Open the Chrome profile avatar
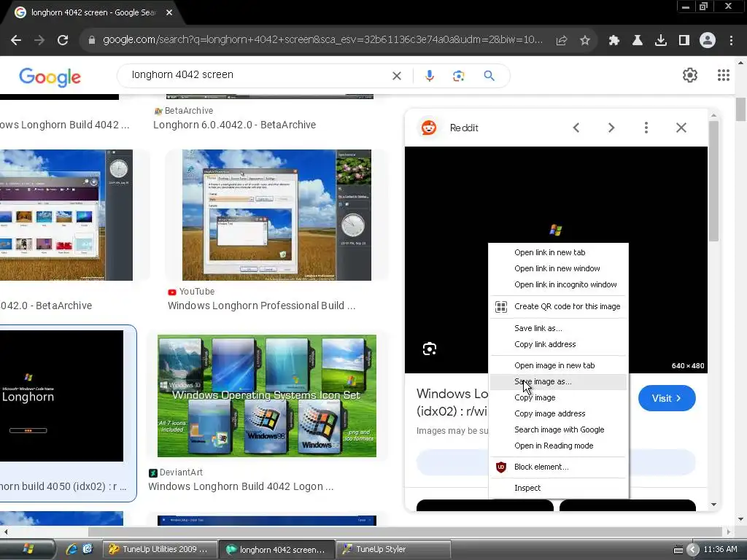 click(x=708, y=41)
